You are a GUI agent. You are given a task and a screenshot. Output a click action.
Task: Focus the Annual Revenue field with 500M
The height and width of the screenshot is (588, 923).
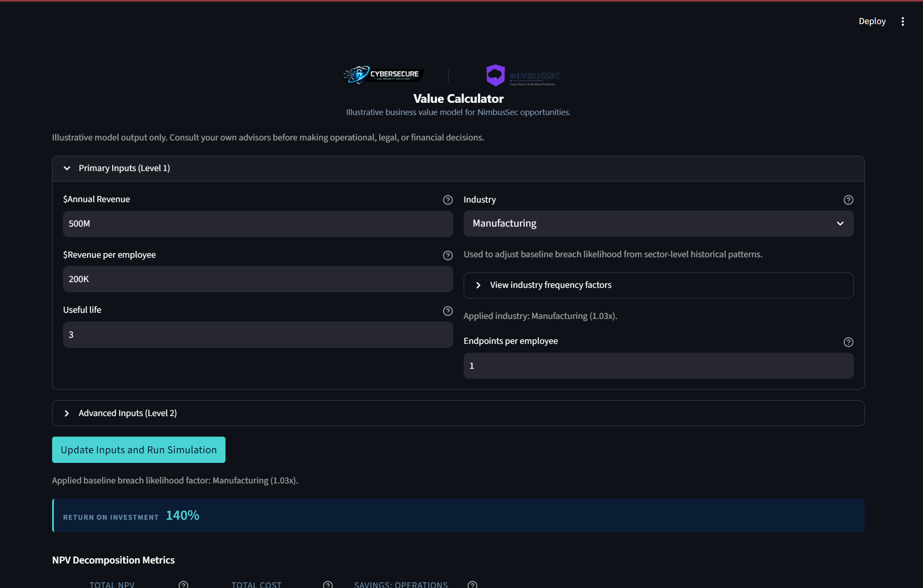pyautogui.click(x=258, y=224)
